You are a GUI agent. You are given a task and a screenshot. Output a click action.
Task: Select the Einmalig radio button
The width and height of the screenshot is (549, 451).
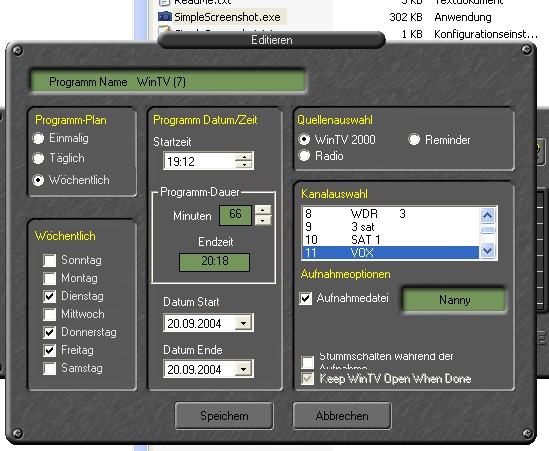pyautogui.click(x=38, y=138)
